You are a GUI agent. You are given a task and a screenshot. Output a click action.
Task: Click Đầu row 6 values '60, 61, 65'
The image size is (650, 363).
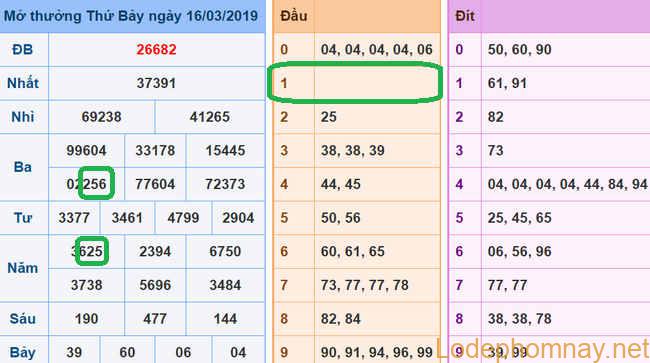[353, 252]
